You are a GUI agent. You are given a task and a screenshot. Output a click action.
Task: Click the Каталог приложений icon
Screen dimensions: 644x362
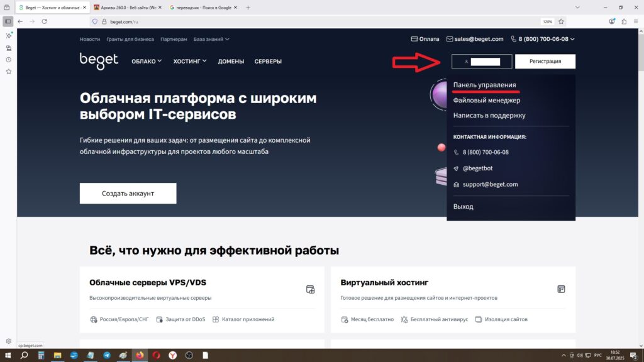coord(216,319)
